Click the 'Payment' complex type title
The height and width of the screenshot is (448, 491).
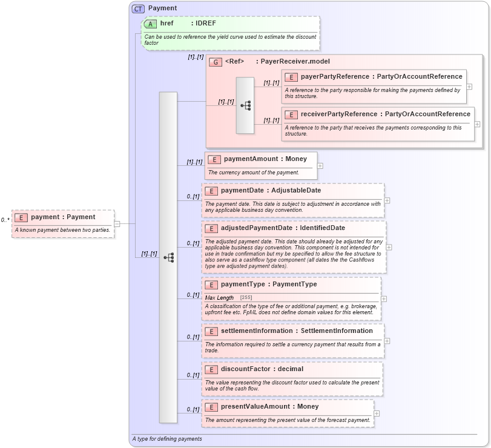pos(162,8)
